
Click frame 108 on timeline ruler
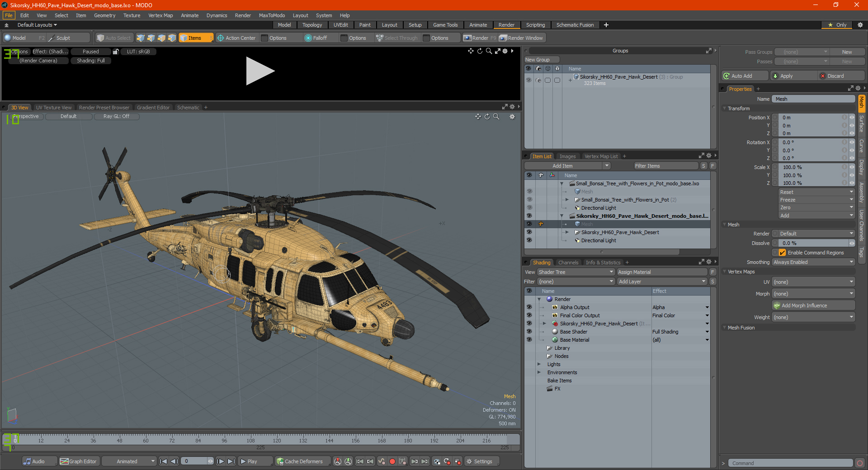point(250,440)
